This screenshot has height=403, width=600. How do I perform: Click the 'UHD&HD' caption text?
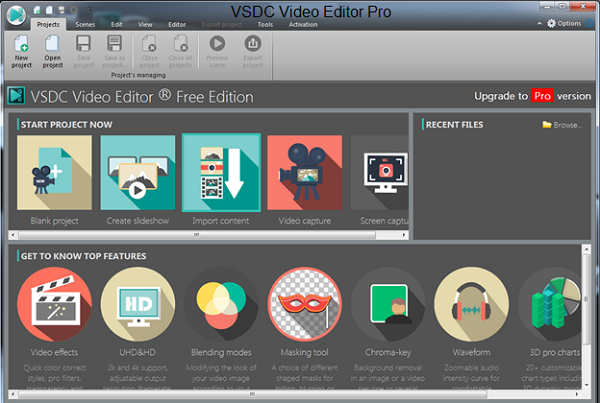tap(138, 352)
